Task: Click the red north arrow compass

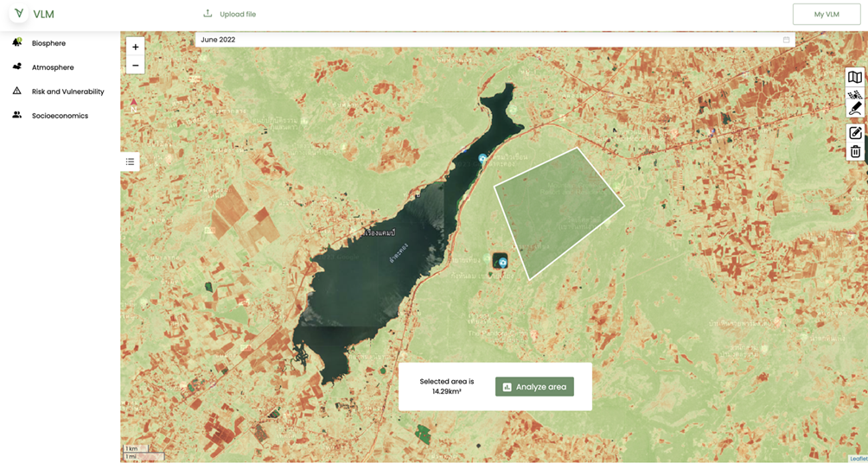Action: (x=133, y=105)
